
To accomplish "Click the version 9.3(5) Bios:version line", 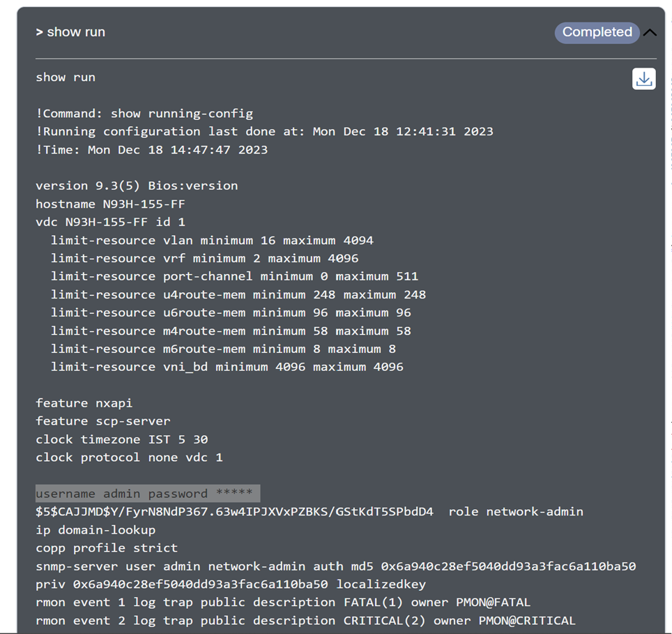I will [137, 186].
